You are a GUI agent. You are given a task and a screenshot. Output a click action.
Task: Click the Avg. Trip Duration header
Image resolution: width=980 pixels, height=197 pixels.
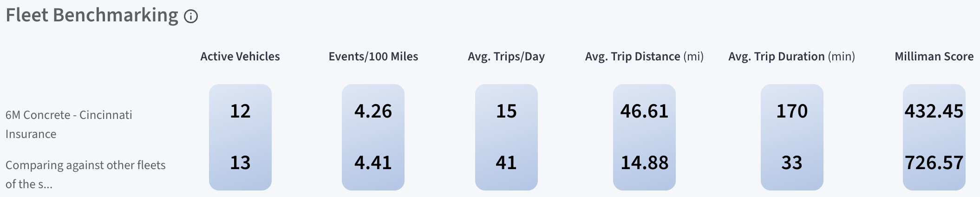792,57
